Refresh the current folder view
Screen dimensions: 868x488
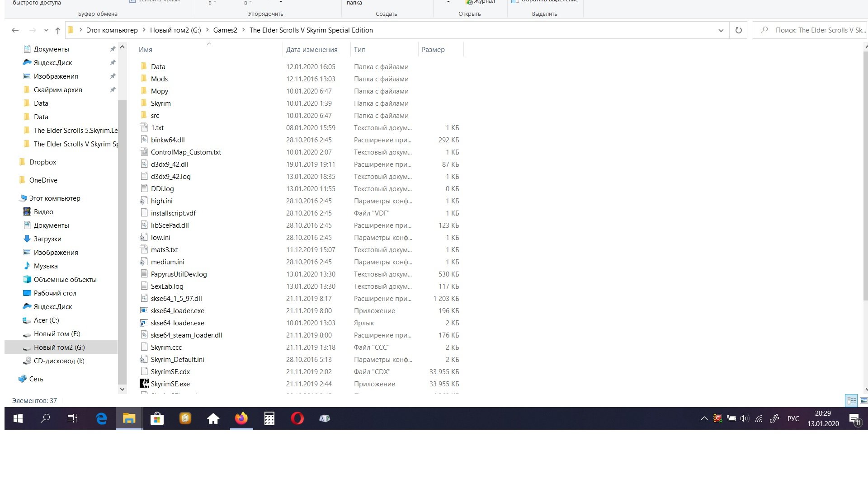click(738, 30)
